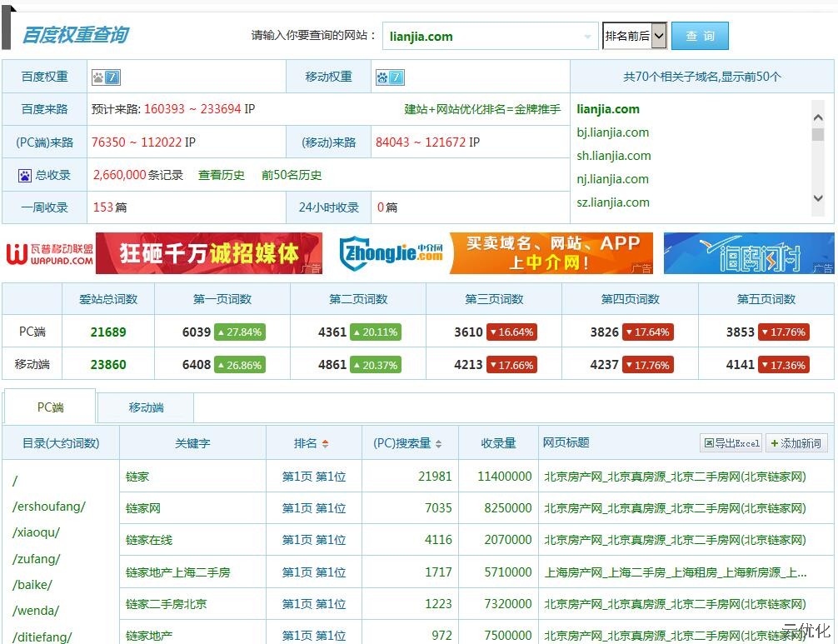
Task: Select the PC端 tab
Action: coord(50,407)
